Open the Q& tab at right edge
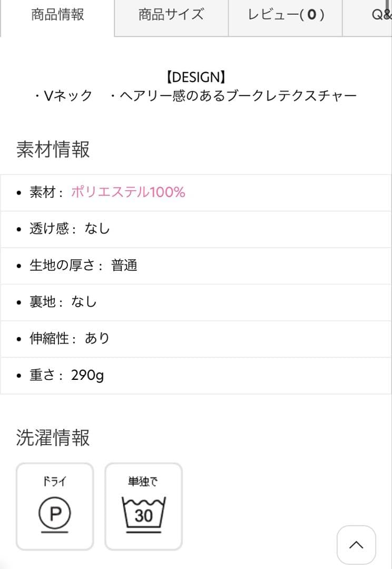The image size is (392, 569). tap(381, 15)
